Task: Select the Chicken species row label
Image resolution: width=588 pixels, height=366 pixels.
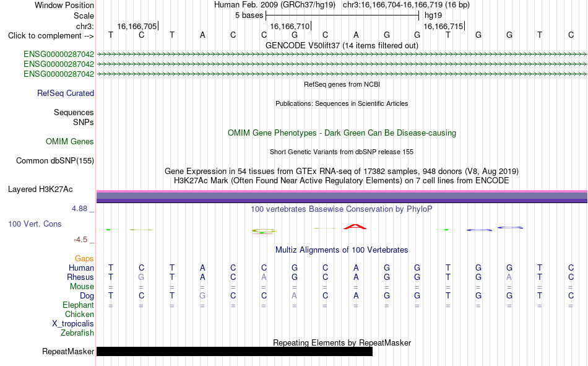Action: pos(79,314)
